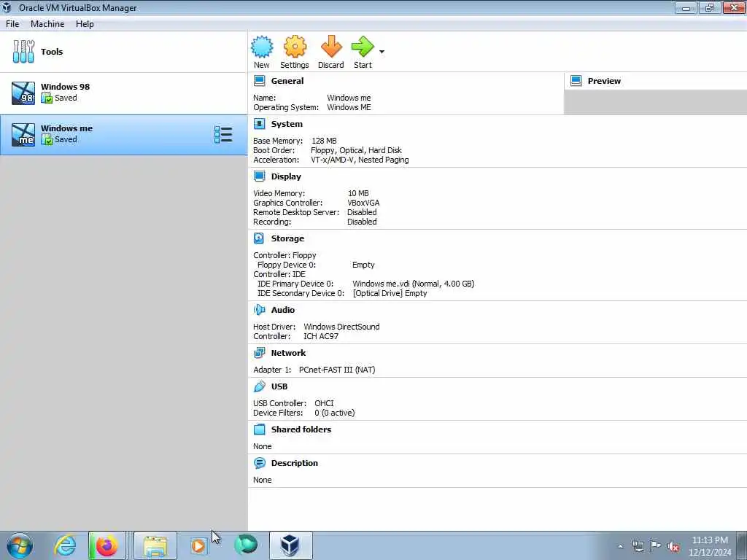
Task: Click the Shared folders section header
Action: click(x=301, y=429)
